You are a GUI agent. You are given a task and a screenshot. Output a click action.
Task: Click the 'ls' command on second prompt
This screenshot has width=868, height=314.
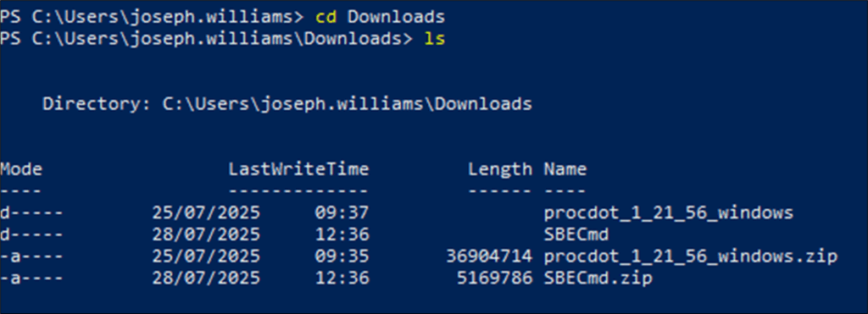click(x=434, y=39)
